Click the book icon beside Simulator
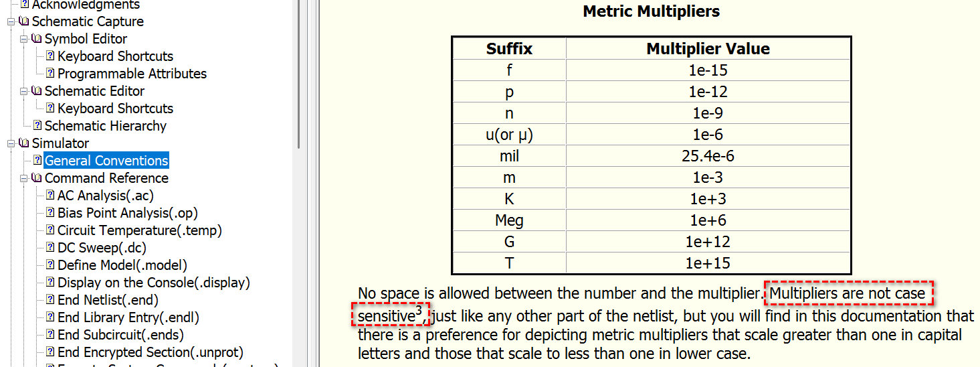 (x=25, y=143)
